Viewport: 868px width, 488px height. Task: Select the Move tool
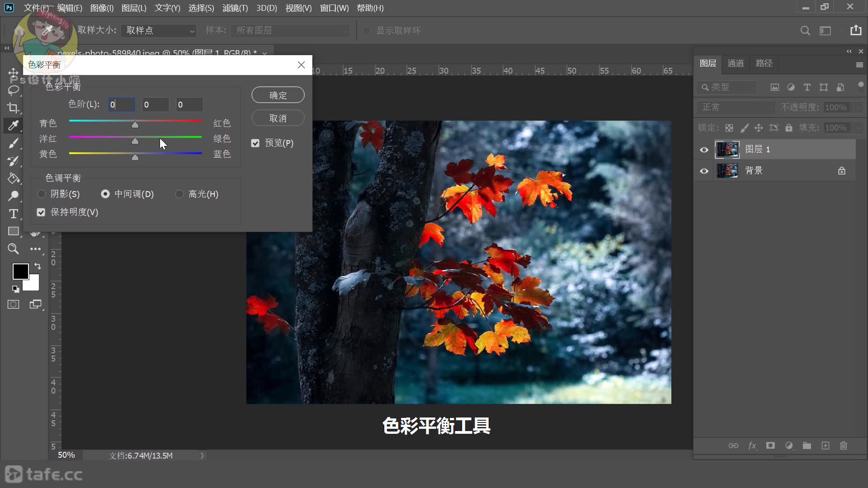(x=13, y=73)
